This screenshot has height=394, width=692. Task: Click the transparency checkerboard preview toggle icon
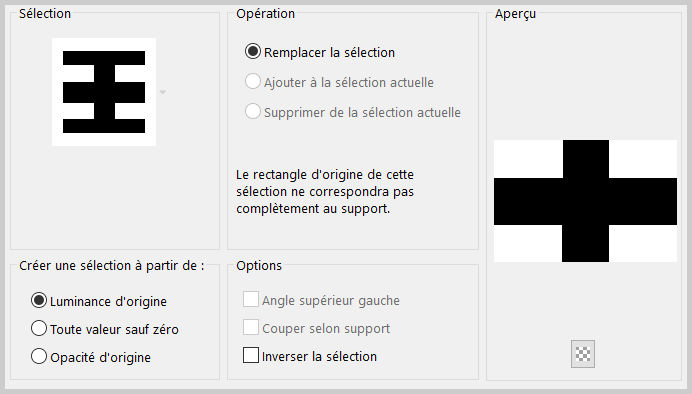point(583,354)
